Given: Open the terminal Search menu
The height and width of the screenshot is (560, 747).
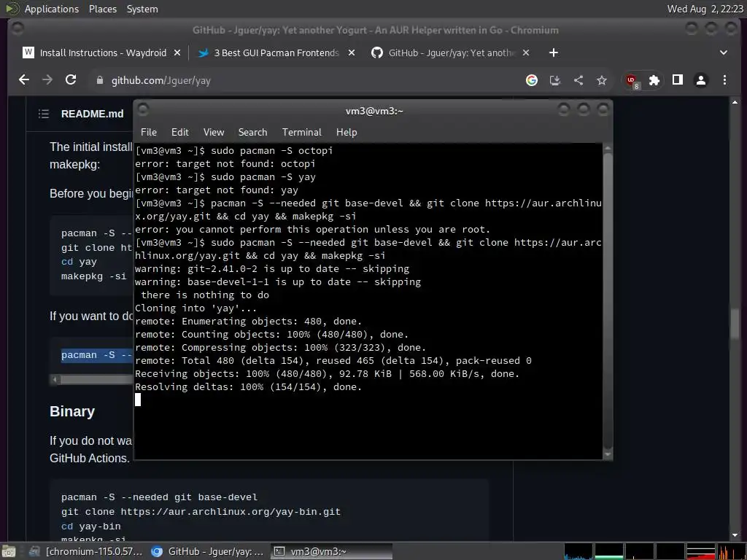Looking at the screenshot, I should [x=252, y=132].
